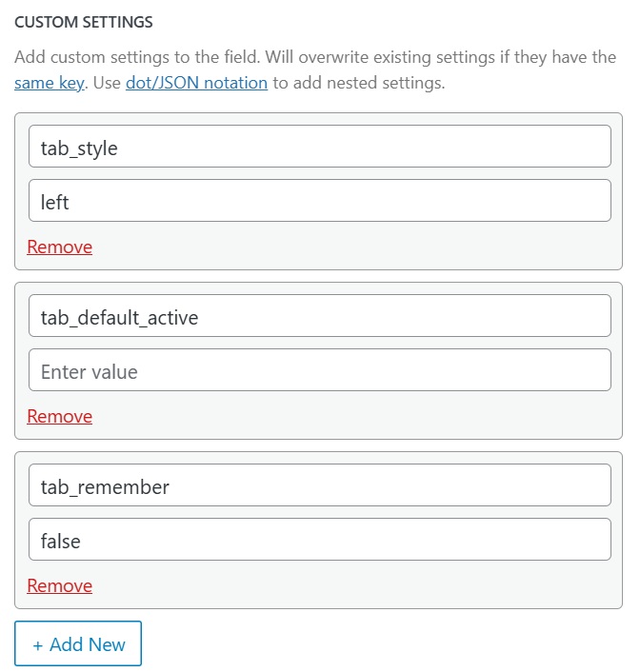Remove the tab_remember setting
The width and height of the screenshot is (640, 672).
pos(60,585)
